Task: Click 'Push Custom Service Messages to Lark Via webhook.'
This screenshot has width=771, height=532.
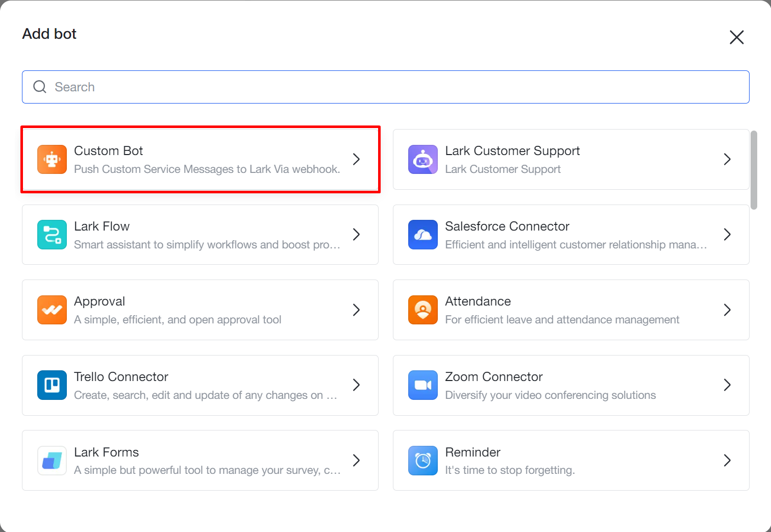Action: (207, 169)
